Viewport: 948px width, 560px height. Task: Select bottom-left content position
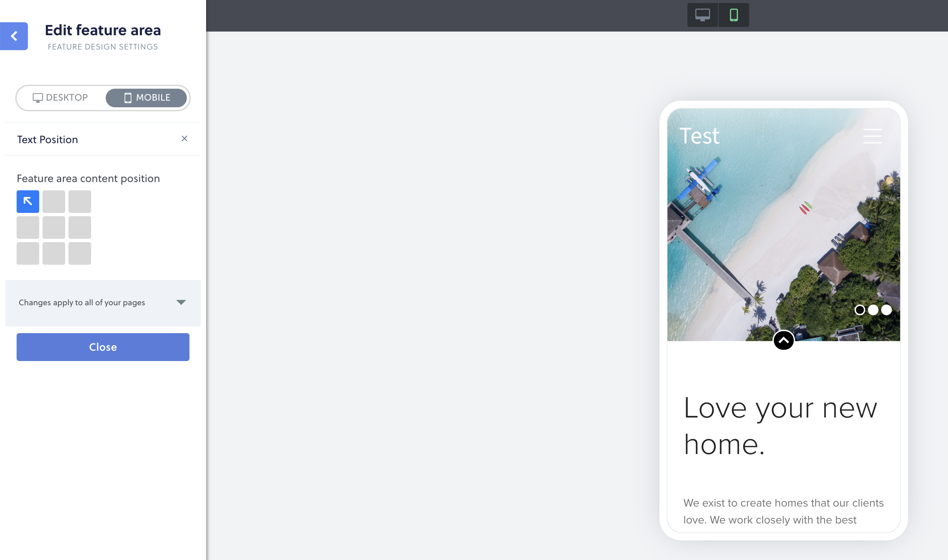(28, 253)
